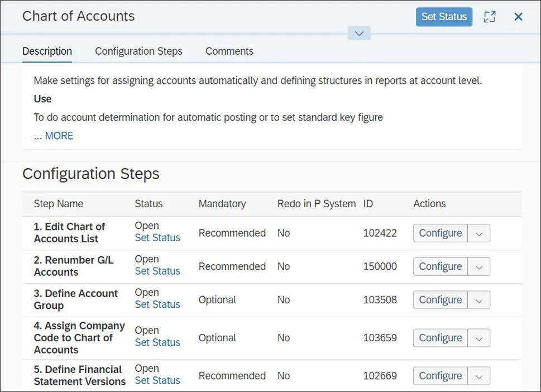Open dropdown arrow beside Configure for step 102422
Image resolution: width=541 pixels, height=392 pixels.
(x=479, y=233)
